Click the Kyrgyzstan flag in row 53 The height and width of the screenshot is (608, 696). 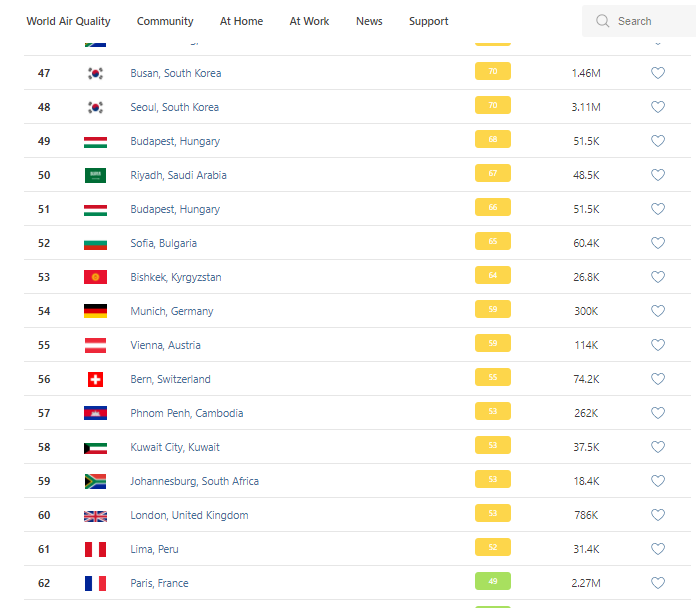tap(95, 277)
